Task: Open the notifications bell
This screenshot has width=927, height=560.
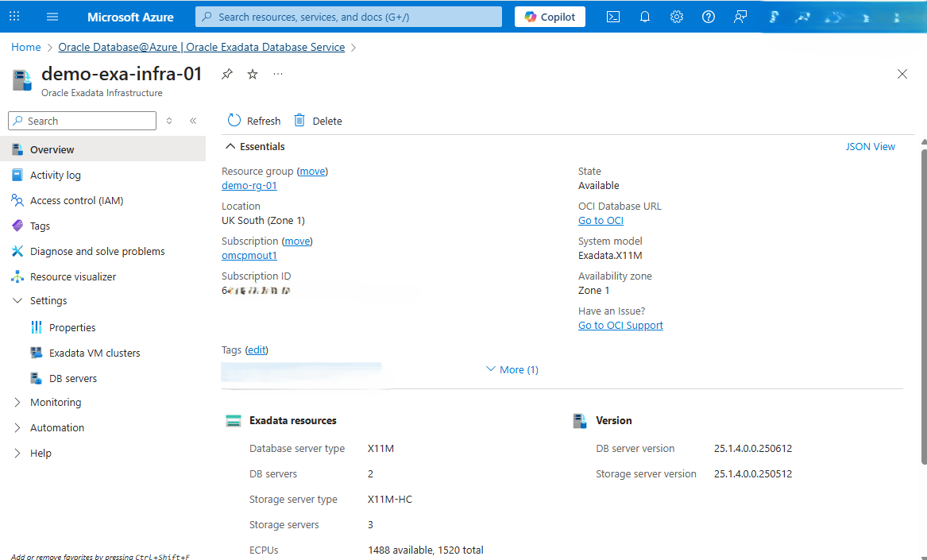Action: point(644,16)
